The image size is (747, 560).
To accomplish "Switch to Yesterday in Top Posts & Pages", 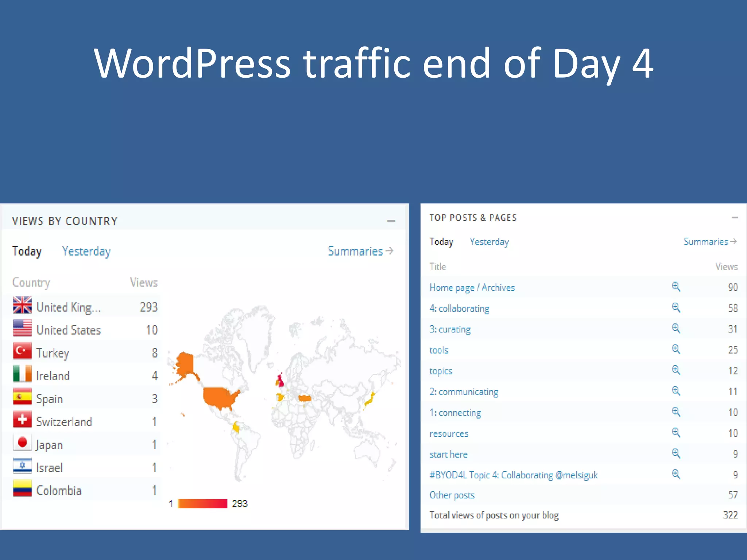I will point(489,242).
